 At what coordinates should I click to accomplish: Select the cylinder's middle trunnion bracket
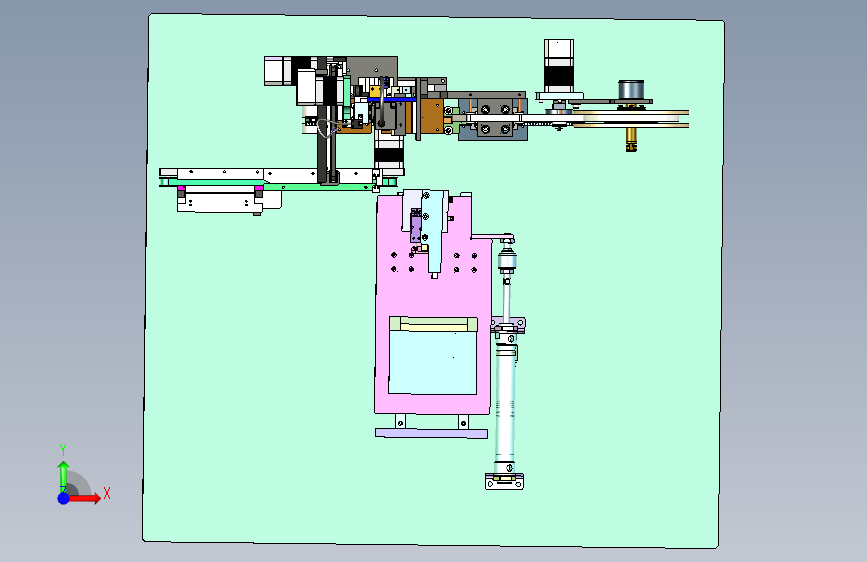508,325
